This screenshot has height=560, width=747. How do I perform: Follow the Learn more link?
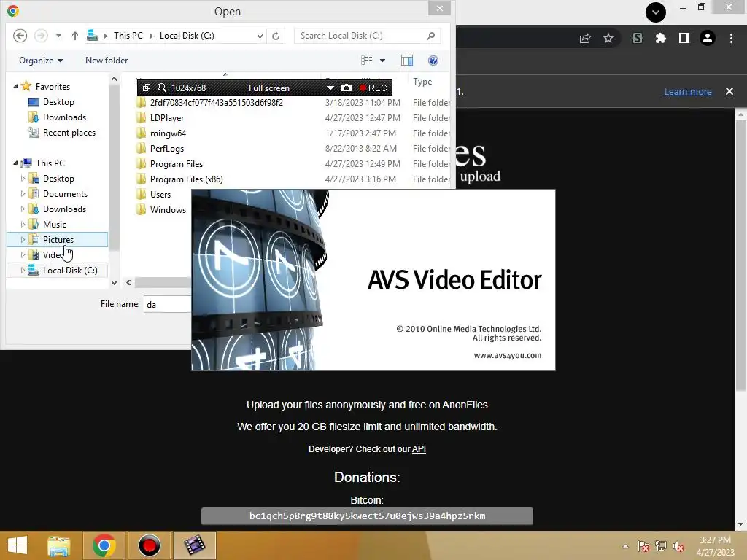(688, 91)
